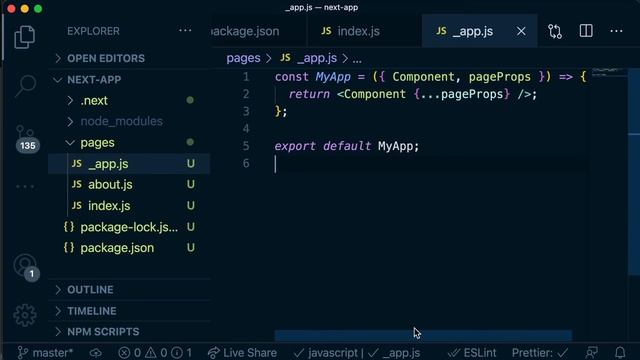This screenshot has width=640, height=360.
Task: Open notifications bell icon
Action: coord(620,353)
